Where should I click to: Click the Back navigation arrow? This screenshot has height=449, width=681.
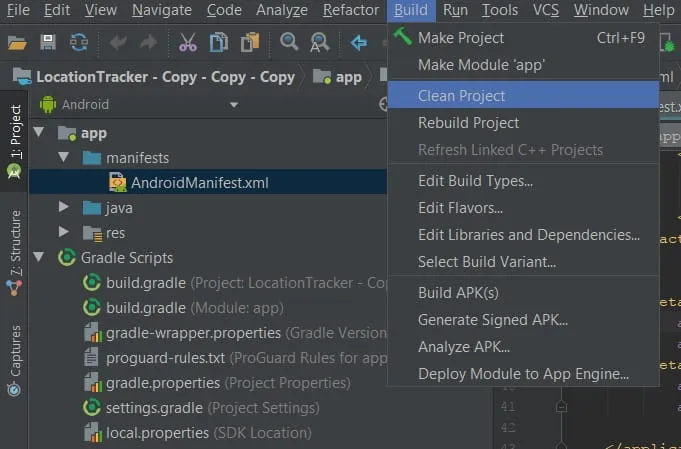click(359, 42)
